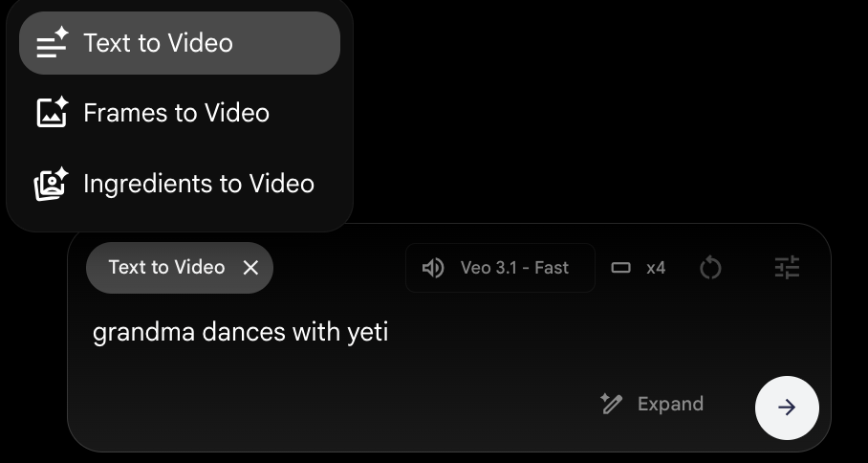Open the Text to Video mode chip
Screen dimensions: 868x463
(x=166, y=268)
